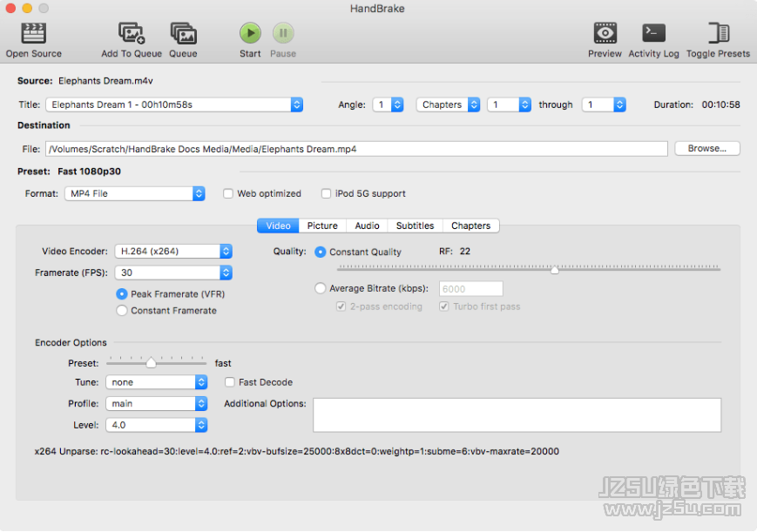This screenshot has width=757, height=532.
Task: Open Source clapperboard icon
Action: (x=33, y=33)
